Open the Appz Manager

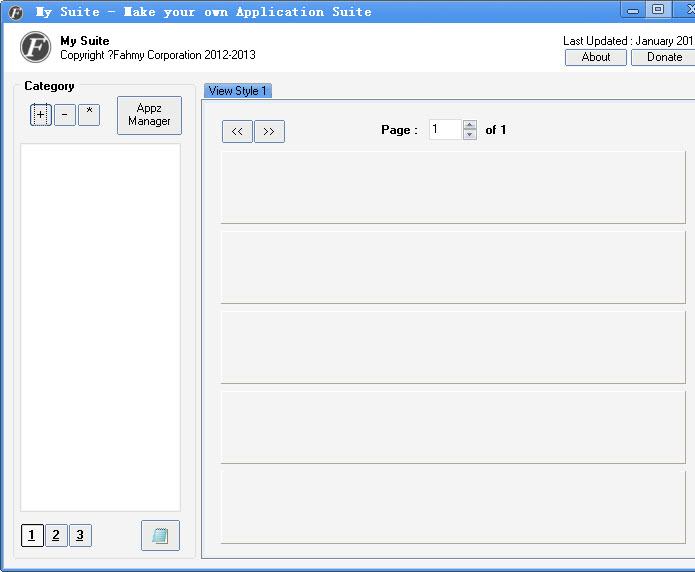tap(149, 115)
